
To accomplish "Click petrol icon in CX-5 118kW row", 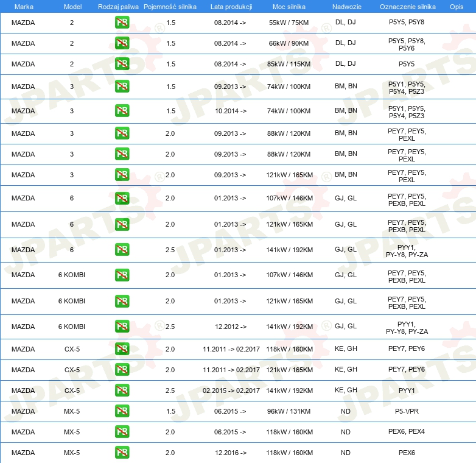I will pos(122,348).
